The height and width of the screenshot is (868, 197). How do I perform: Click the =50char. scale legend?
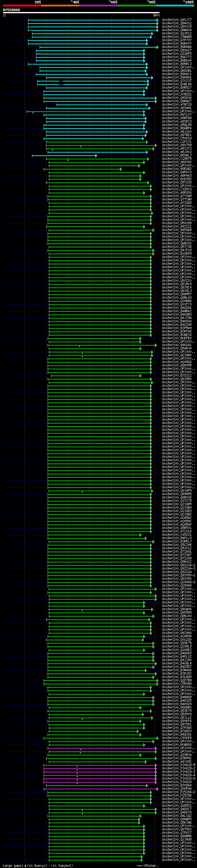(148, 866)
